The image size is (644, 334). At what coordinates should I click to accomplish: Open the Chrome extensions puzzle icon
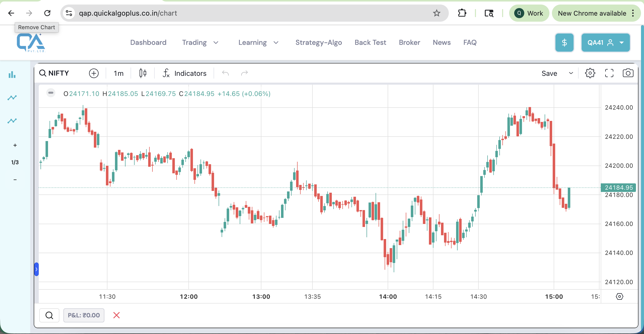click(x=462, y=13)
